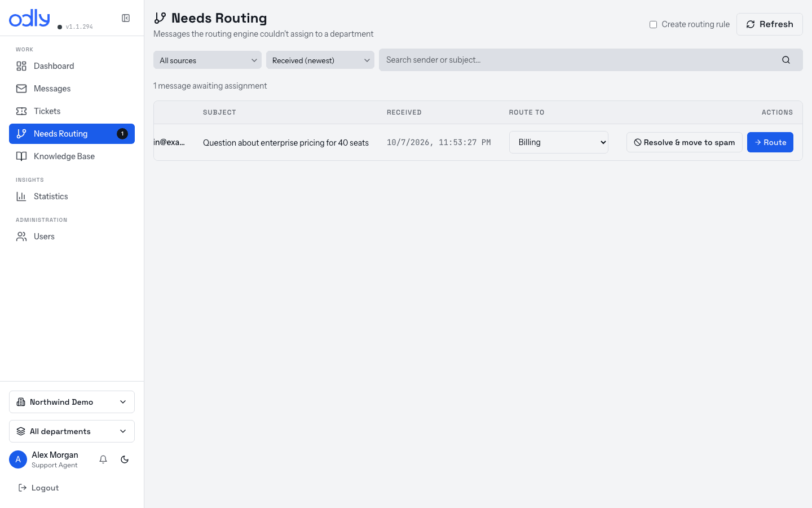Click the ROUTE TO column header
The image size is (812, 508).
[527, 112]
